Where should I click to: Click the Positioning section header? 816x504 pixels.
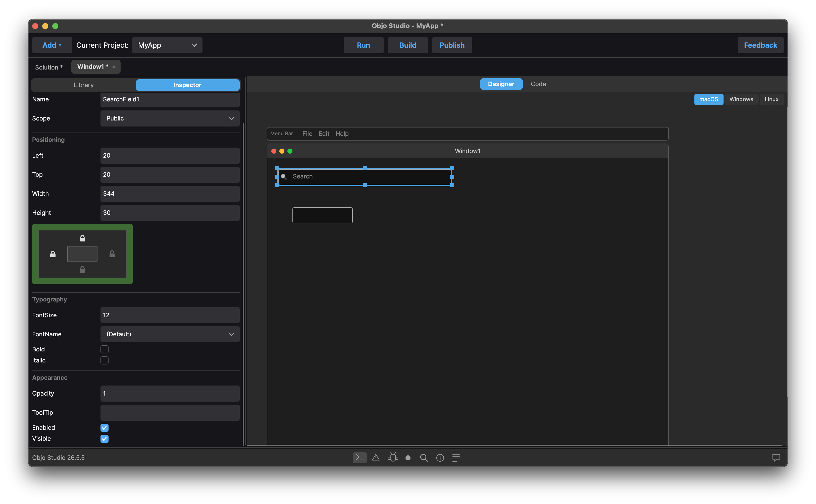pos(48,140)
